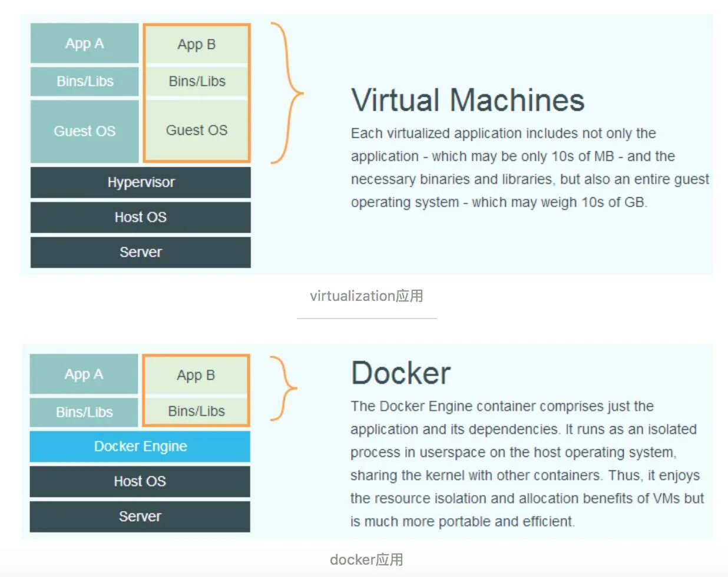Click Host OS below the Hypervisor layer
Image resolution: width=728 pixels, height=577 pixels.
coord(141,217)
